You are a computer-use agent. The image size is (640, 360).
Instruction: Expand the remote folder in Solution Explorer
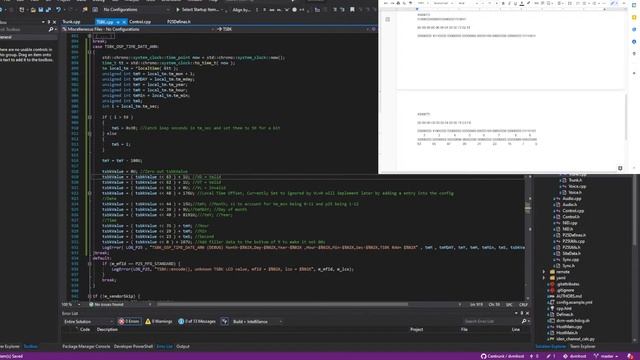click(x=544, y=272)
